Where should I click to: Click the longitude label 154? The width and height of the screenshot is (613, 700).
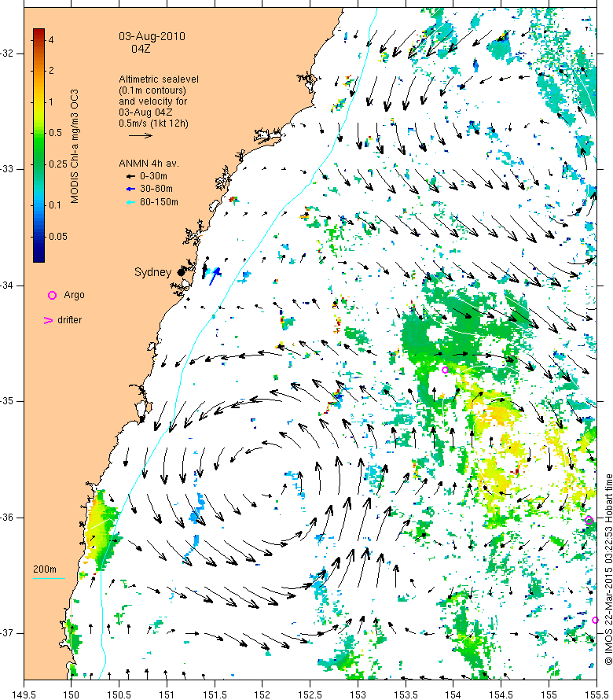tap(453, 694)
